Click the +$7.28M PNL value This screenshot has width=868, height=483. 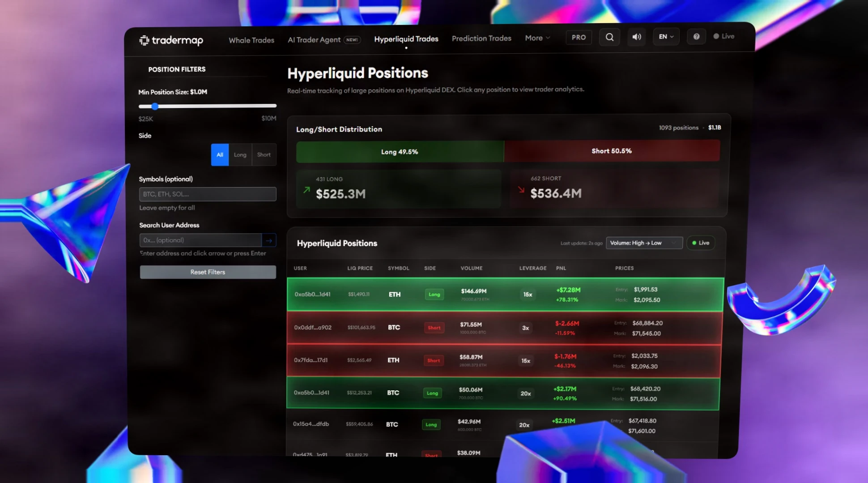tap(568, 290)
